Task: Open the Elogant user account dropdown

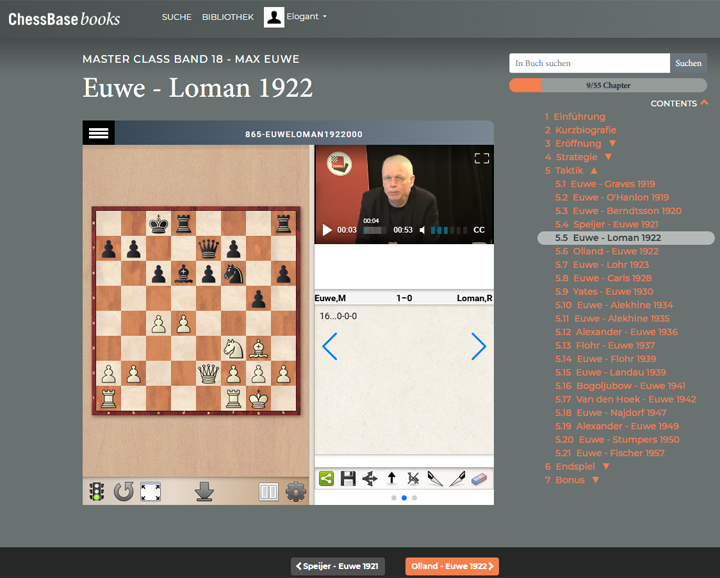Action: click(296, 17)
